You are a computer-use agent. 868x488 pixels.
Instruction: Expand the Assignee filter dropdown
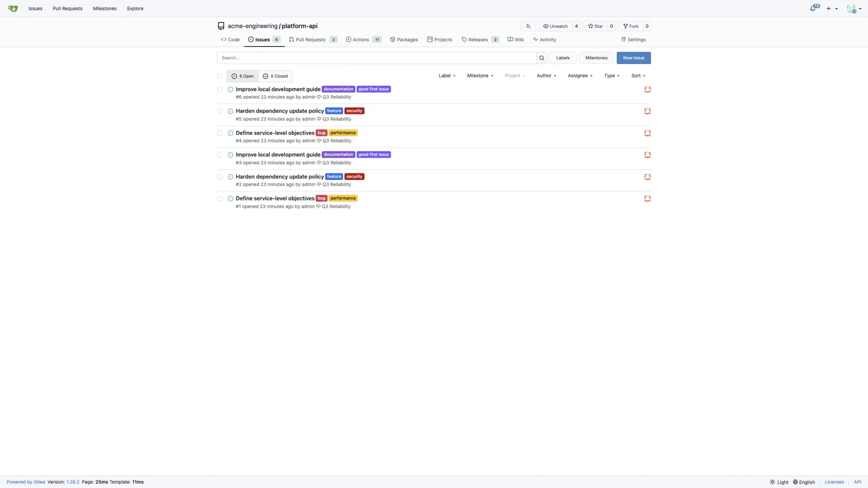pyautogui.click(x=580, y=76)
